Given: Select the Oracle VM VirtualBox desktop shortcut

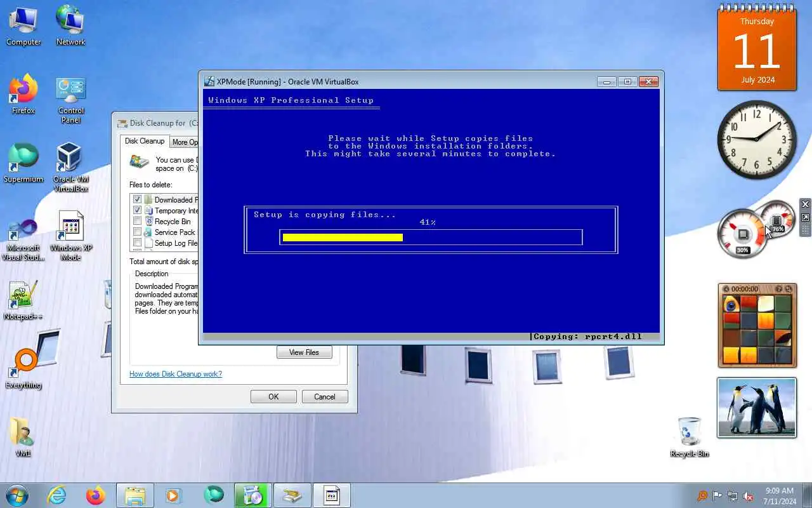Looking at the screenshot, I should pos(70,166).
